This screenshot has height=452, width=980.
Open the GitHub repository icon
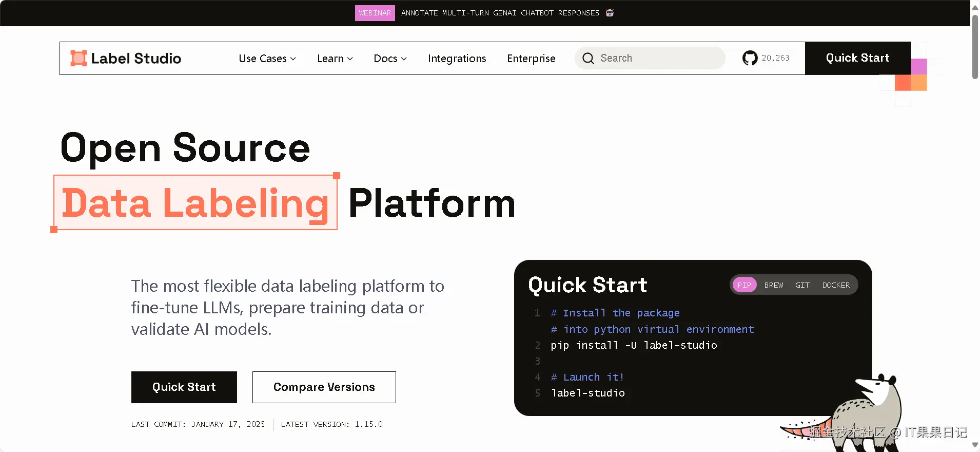750,58
